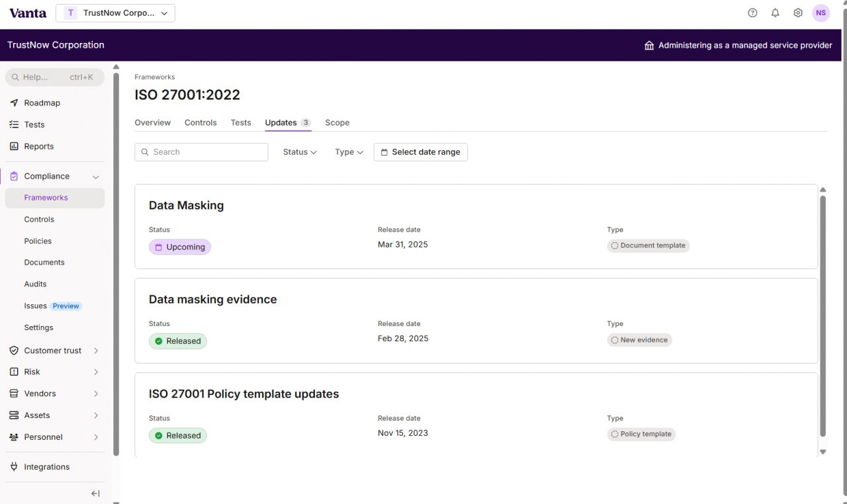Open the settings gear icon
Image resolution: width=847 pixels, height=504 pixels.
click(798, 13)
